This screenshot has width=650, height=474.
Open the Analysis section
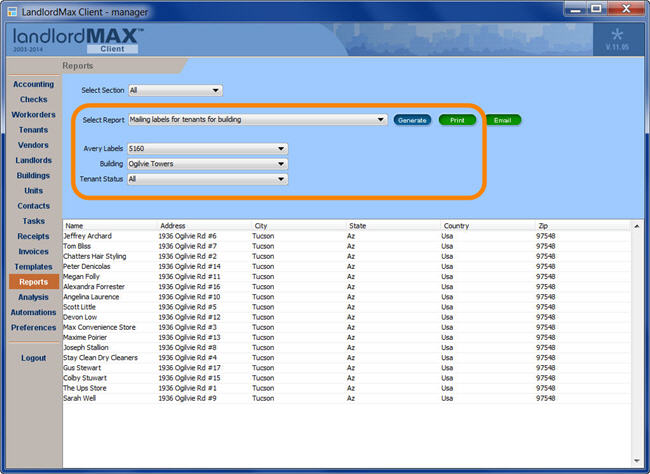34,297
